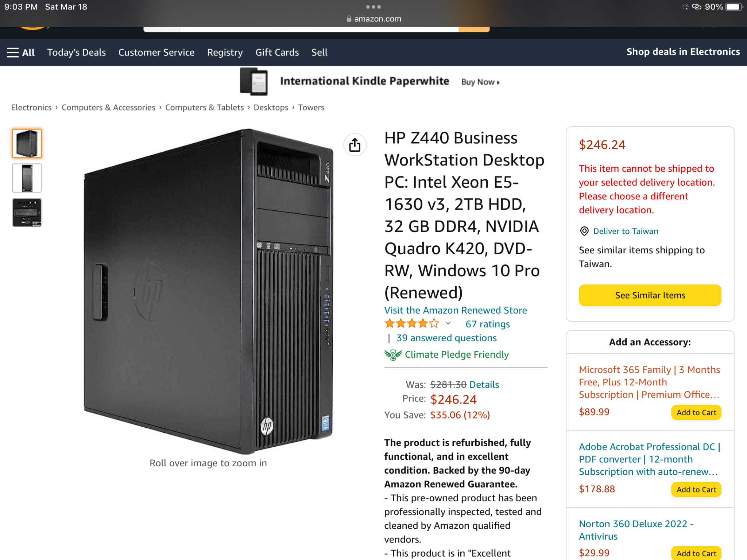Select second product thumbnail front view
Screen dimensions: 747x560
(27, 178)
